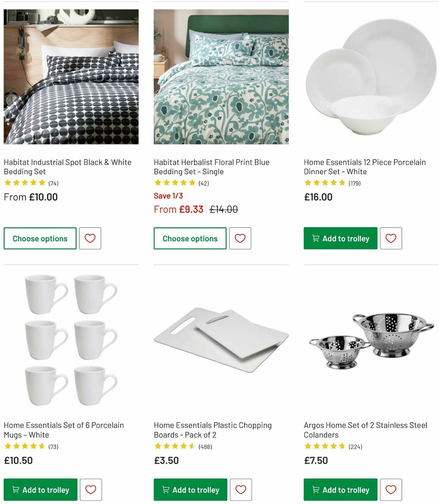
Task: Click the heart icon for the Porcelain Mugs set
Action: (x=91, y=489)
